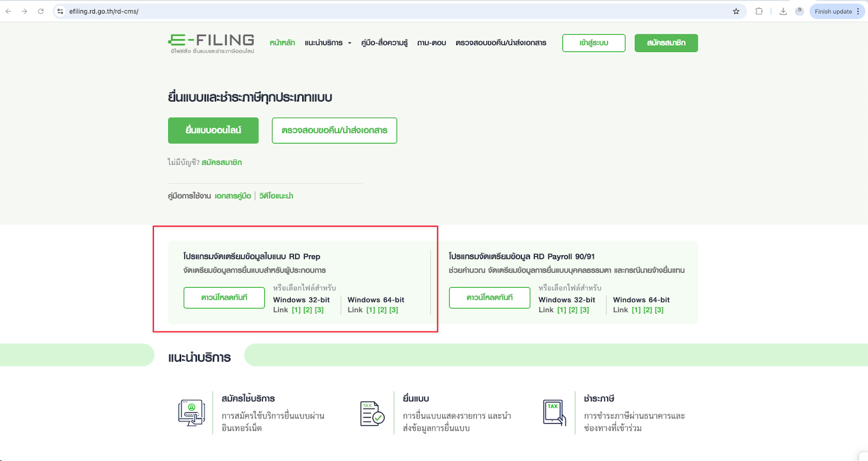Screen dimensions: 868x461
Task: Open browser downloads icon
Action: click(x=783, y=11)
